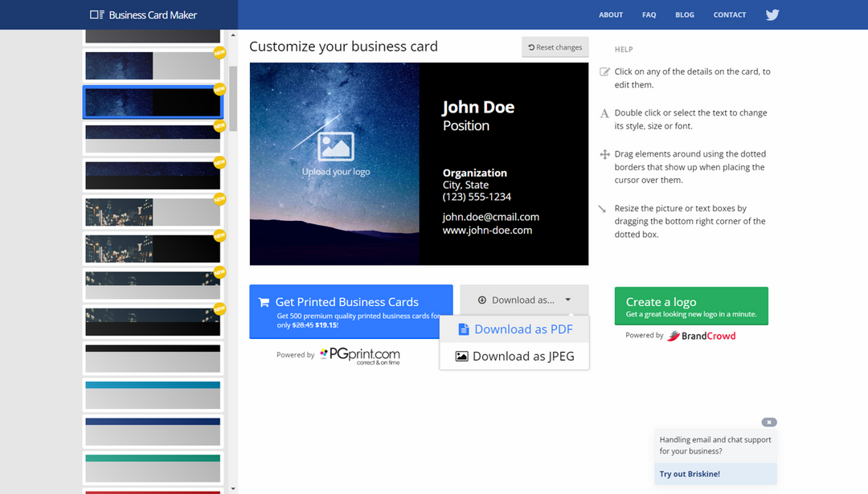Click the BrandCrowd logo
This screenshot has height=494, width=868.
tap(702, 336)
